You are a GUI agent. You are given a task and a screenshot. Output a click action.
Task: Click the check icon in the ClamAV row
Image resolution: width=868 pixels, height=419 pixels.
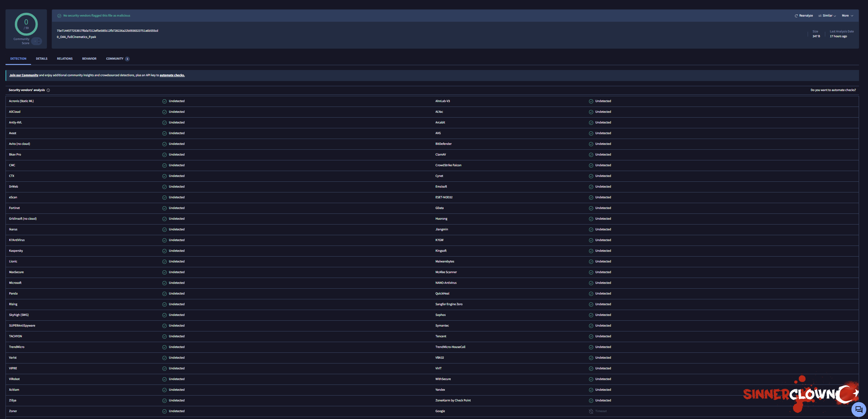tap(591, 155)
